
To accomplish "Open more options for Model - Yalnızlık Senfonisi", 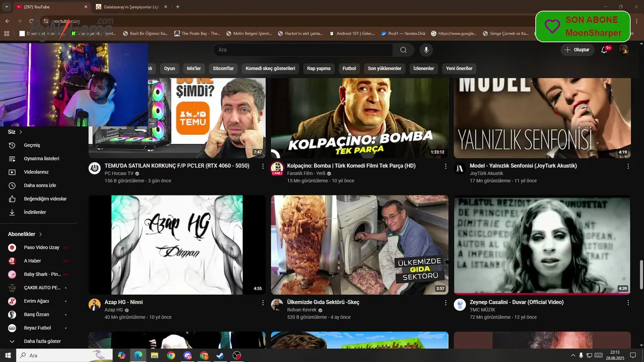I will (x=628, y=166).
